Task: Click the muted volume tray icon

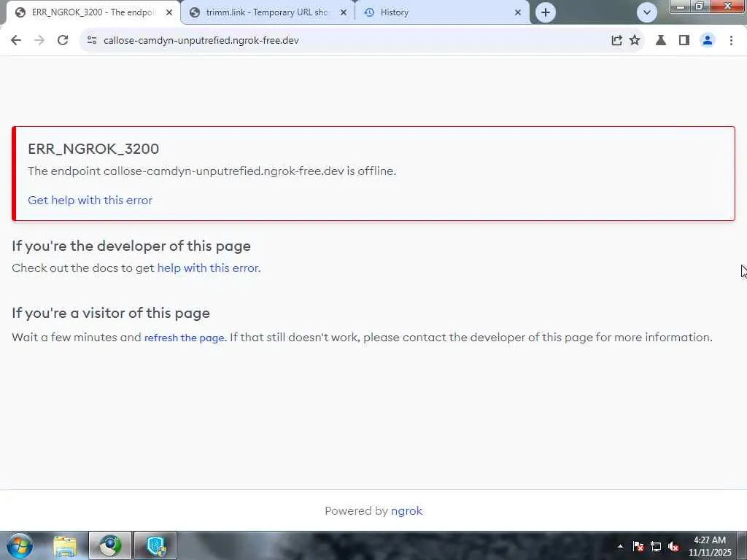Action: pyautogui.click(x=673, y=546)
